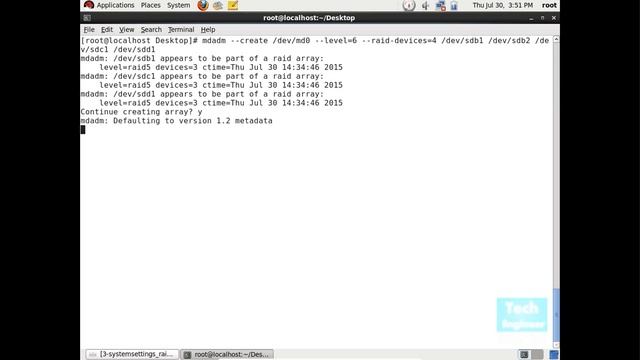Click the terminal title bar text
This screenshot has width=640, height=360.
coord(309,18)
